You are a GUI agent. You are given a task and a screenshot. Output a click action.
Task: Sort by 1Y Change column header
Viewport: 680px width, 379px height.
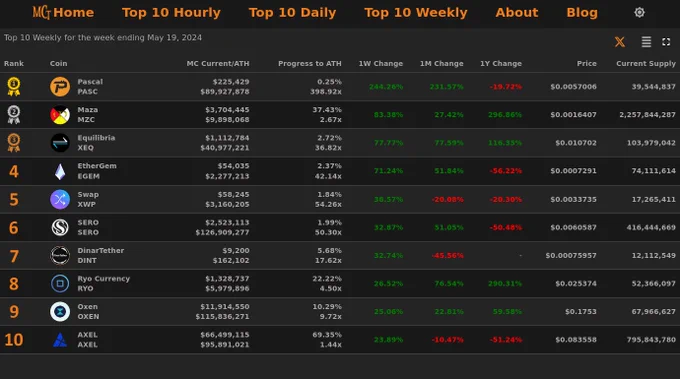501,63
